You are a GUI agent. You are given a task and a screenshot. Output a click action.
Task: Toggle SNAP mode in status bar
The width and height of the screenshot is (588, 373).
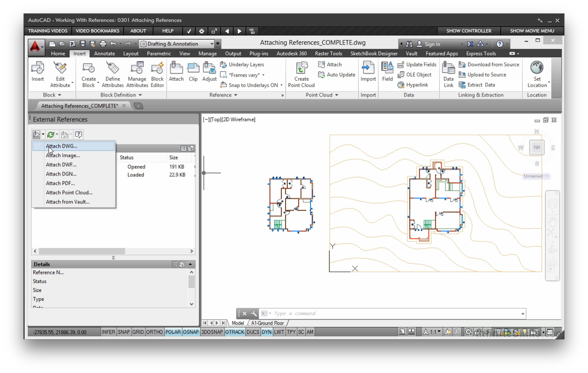click(124, 332)
